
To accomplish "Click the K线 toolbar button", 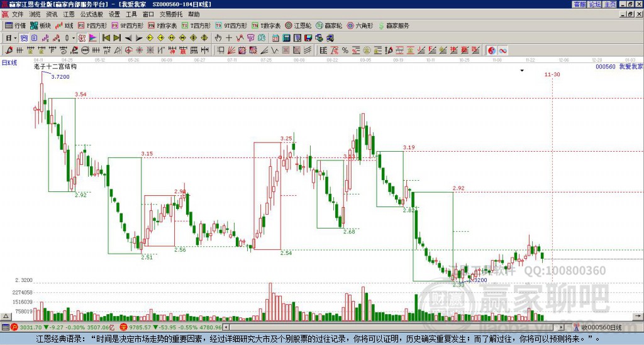I will click(x=64, y=25).
